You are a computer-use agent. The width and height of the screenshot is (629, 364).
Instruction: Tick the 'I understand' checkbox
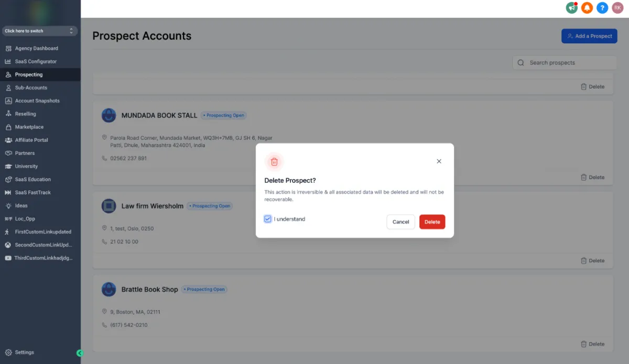268,219
